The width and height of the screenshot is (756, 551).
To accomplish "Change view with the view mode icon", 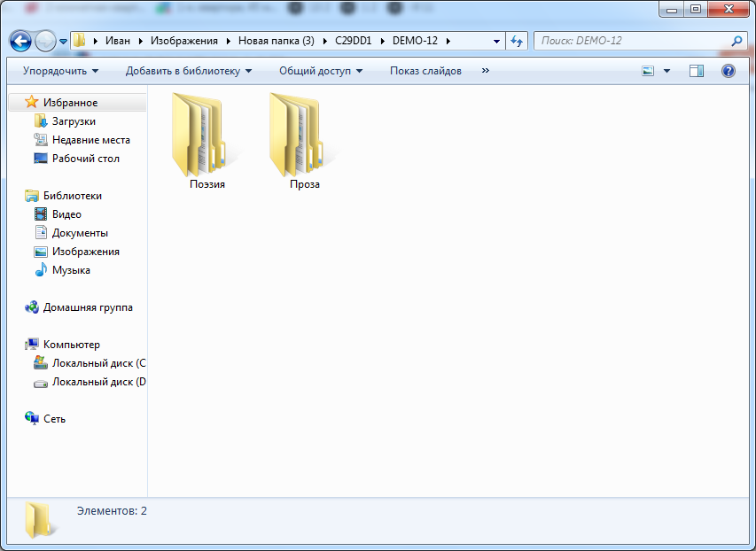I will pyautogui.click(x=648, y=72).
